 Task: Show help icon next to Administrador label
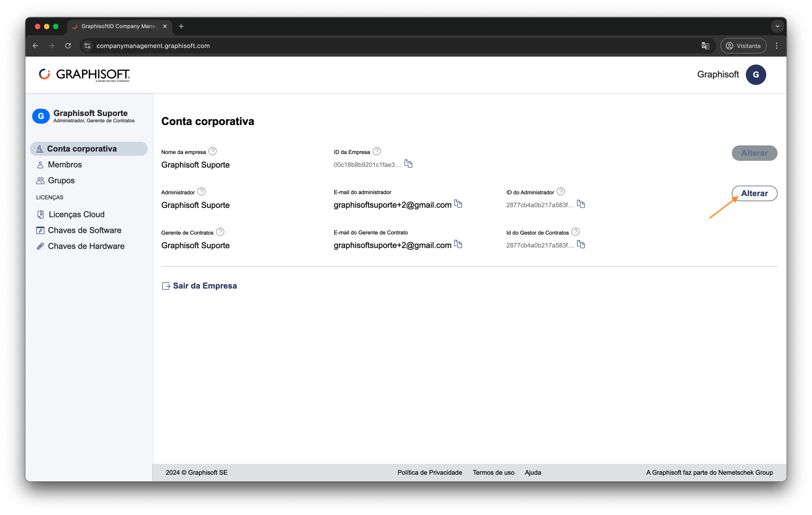[x=202, y=192]
